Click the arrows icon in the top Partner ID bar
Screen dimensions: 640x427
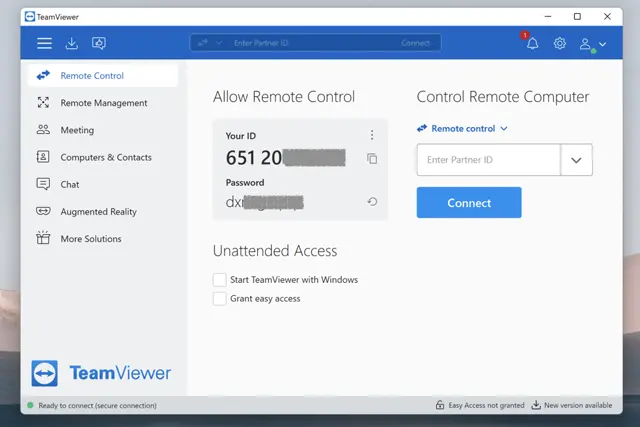tap(203, 42)
